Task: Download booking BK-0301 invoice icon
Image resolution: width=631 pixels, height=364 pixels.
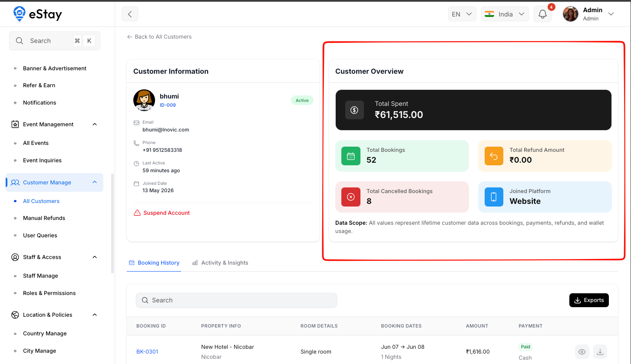Action: click(600, 352)
